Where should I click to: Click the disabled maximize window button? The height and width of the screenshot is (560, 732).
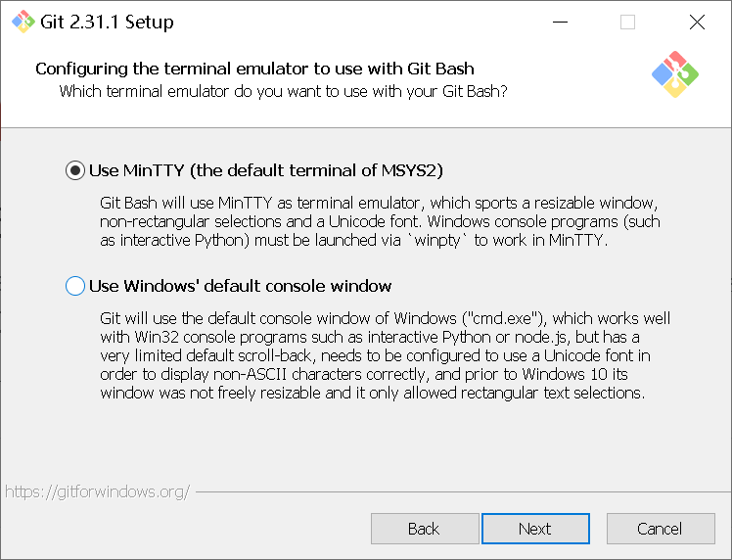coord(627,22)
